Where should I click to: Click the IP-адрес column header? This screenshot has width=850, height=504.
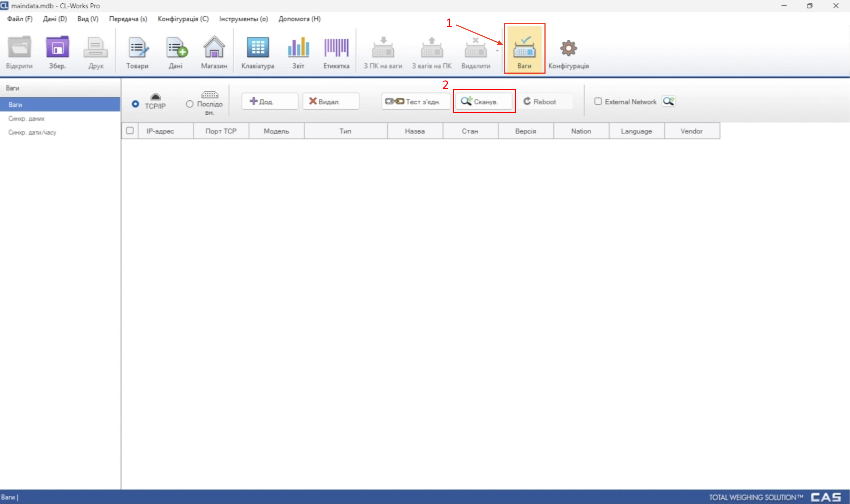pyautogui.click(x=160, y=131)
